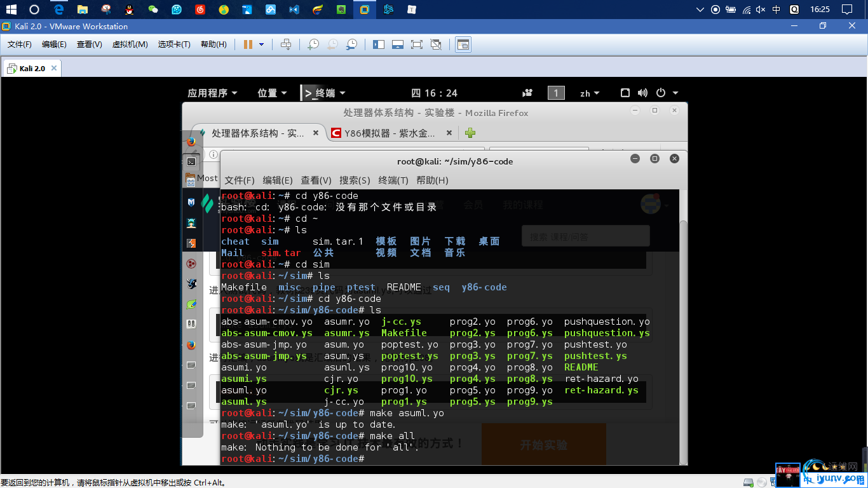Launch Burp Suite orange icon in dock

click(x=191, y=243)
